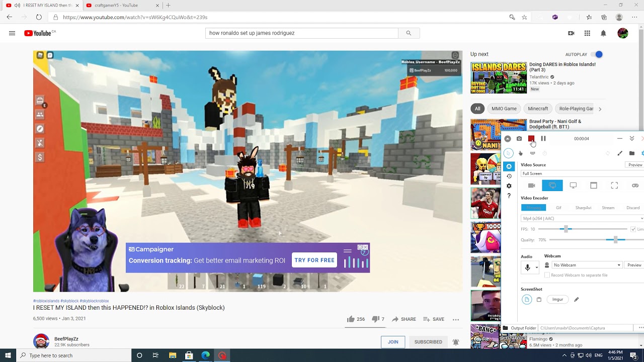Click the SAVE button under the video
Viewport: 644px width, 362px height.
(x=434, y=319)
